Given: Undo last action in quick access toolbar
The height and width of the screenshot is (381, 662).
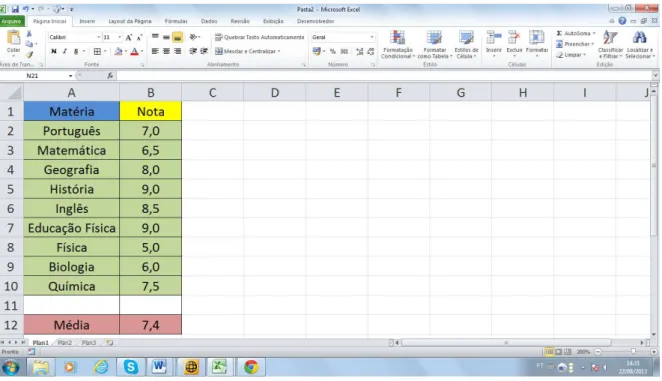Looking at the screenshot, I should pos(26,9).
